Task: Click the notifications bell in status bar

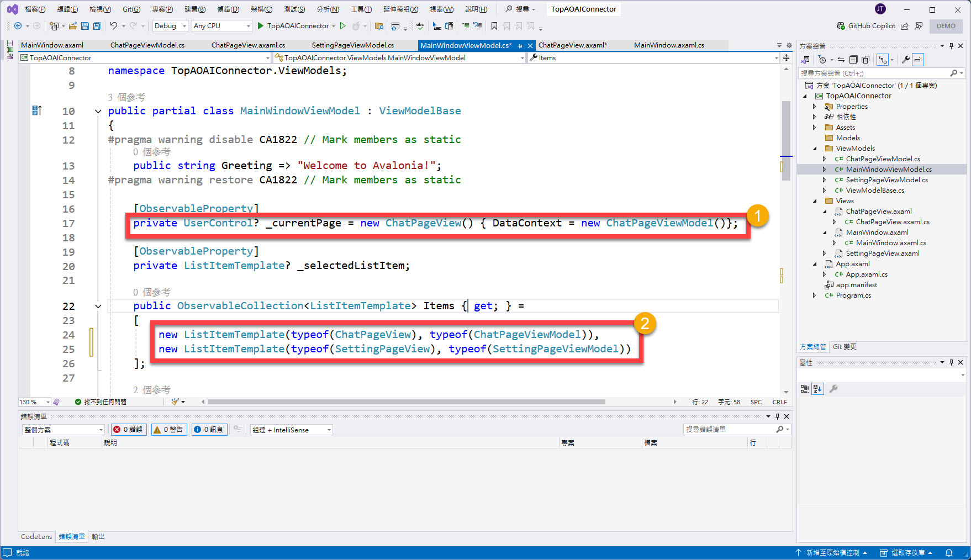Action: (949, 553)
